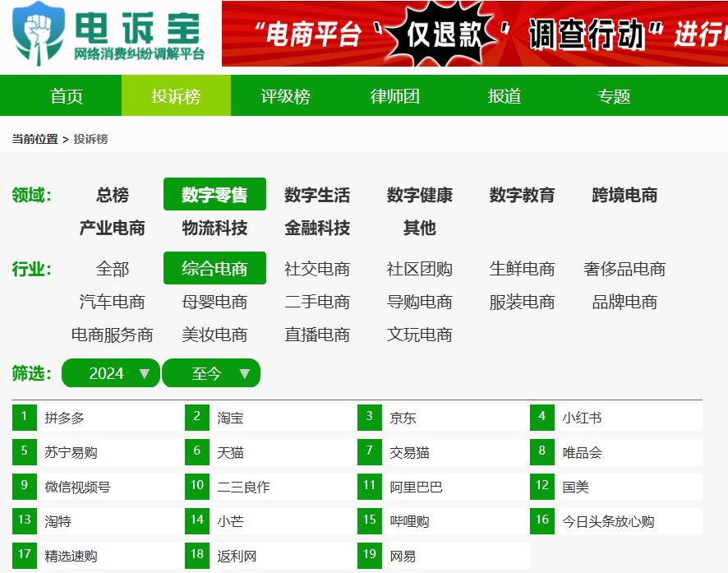Click 淘特 in the ranking list

(99, 521)
